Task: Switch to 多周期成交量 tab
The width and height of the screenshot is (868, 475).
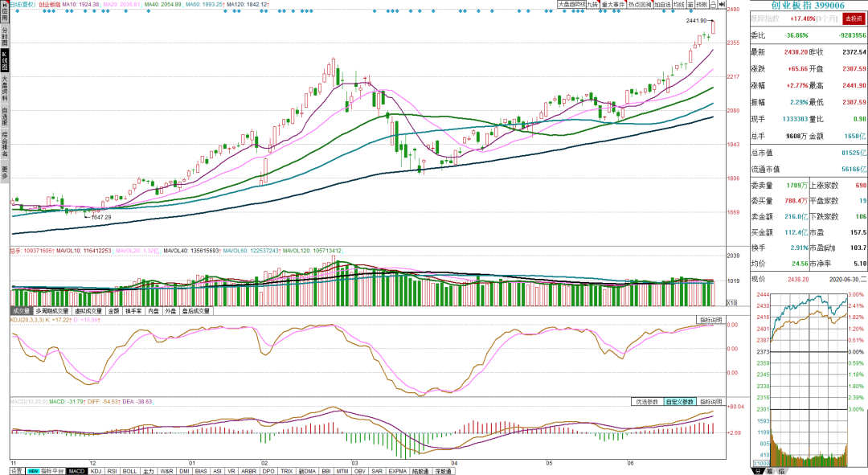Action: [x=52, y=311]
